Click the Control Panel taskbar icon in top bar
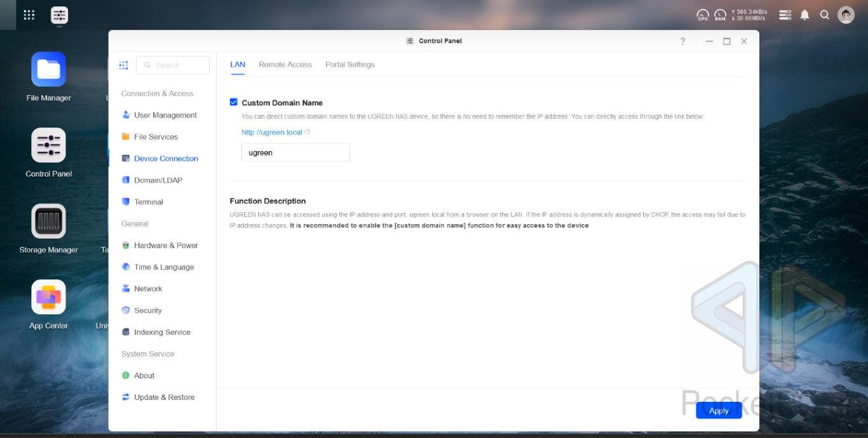 pos(59,15)
